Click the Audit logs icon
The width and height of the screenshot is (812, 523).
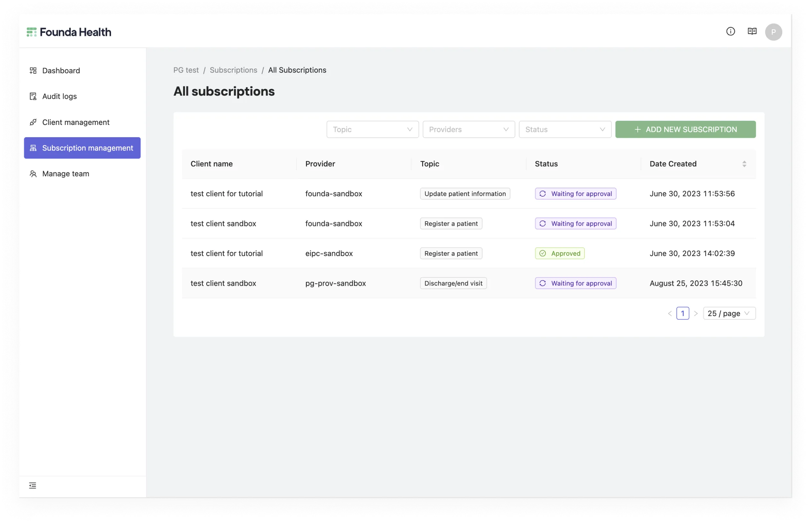33,96
